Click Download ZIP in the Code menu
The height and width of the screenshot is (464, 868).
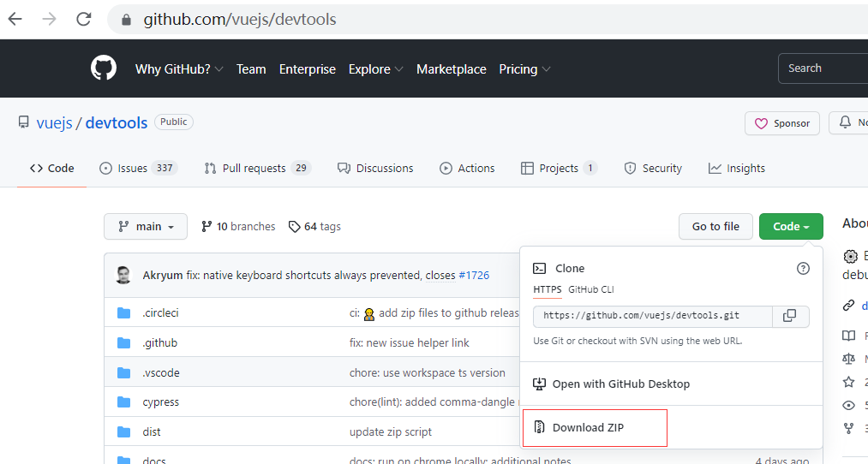point(588,427)
